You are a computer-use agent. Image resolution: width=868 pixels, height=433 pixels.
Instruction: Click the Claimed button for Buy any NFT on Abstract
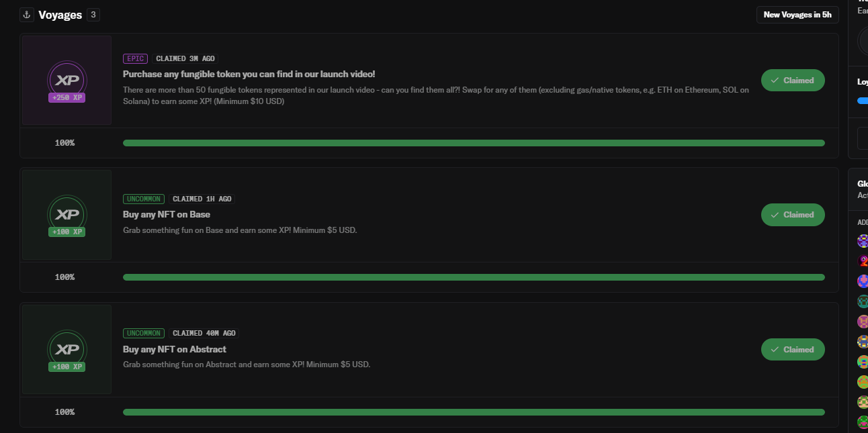(793, 350)
